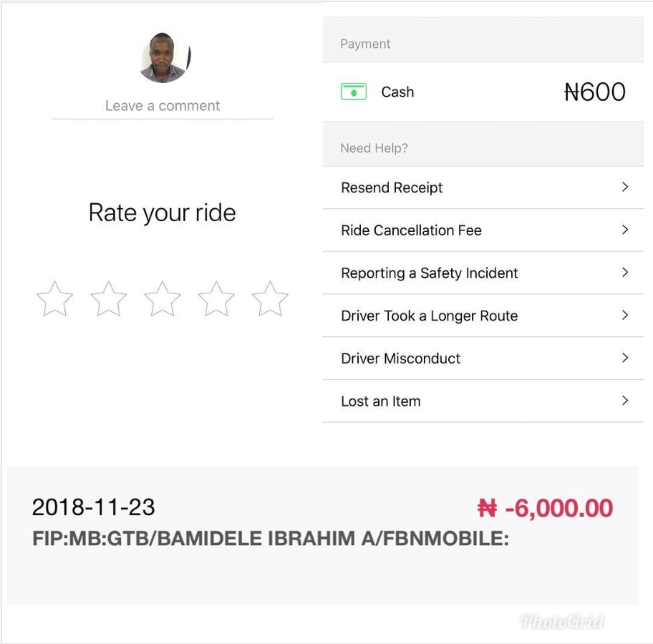Click the Driver Took a Longer Route chevron

pyautogui.click(x=625, y=316)
